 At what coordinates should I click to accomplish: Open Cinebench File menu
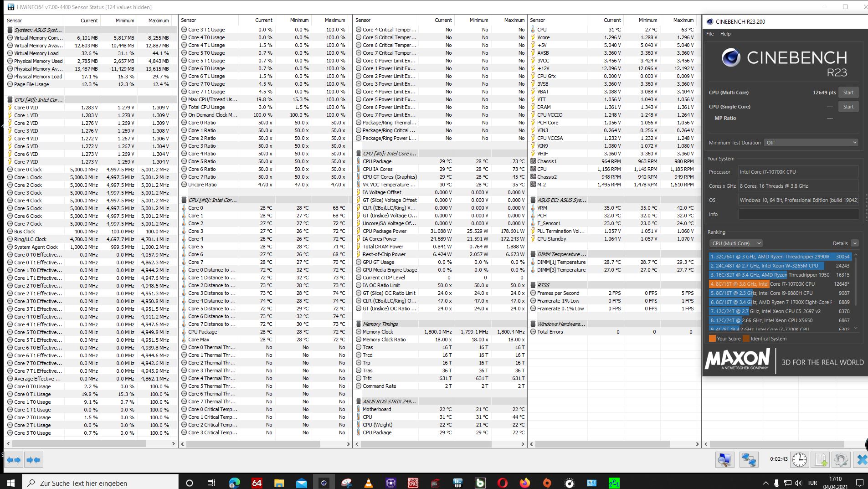710,34
